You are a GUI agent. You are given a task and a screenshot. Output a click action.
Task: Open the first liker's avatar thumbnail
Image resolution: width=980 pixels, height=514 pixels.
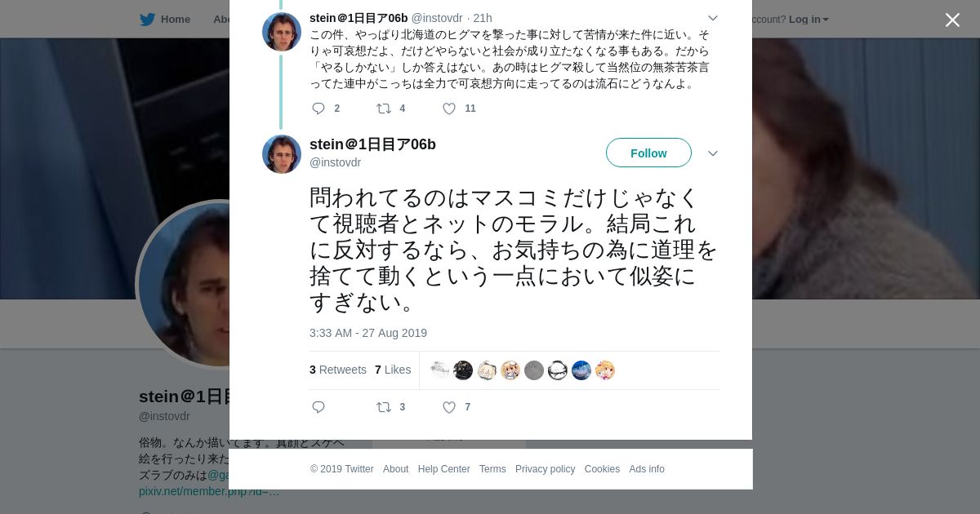(x=439, y=370)
